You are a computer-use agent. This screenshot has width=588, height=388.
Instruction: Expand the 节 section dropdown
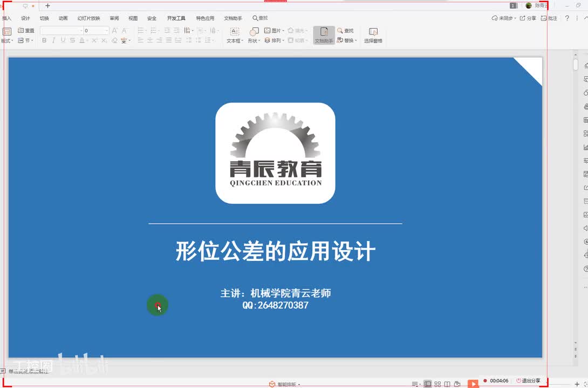point(25,40)
